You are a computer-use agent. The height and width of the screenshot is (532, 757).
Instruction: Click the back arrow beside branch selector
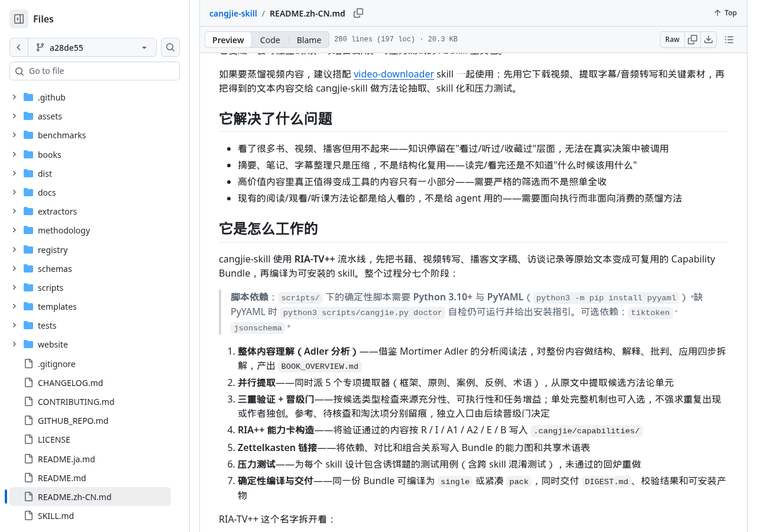[x=19, y=47]
